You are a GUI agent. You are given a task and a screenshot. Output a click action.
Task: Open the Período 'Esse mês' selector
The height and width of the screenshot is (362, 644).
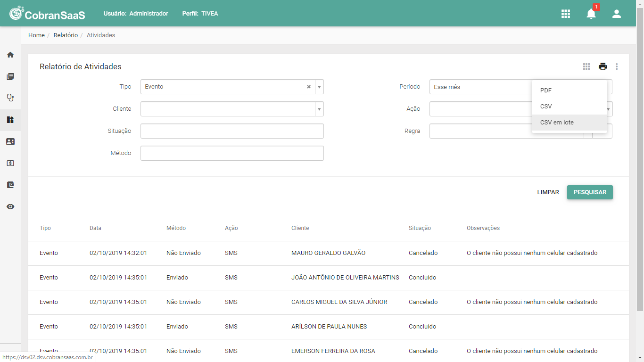pyautogui.click(x=520, y=87)
